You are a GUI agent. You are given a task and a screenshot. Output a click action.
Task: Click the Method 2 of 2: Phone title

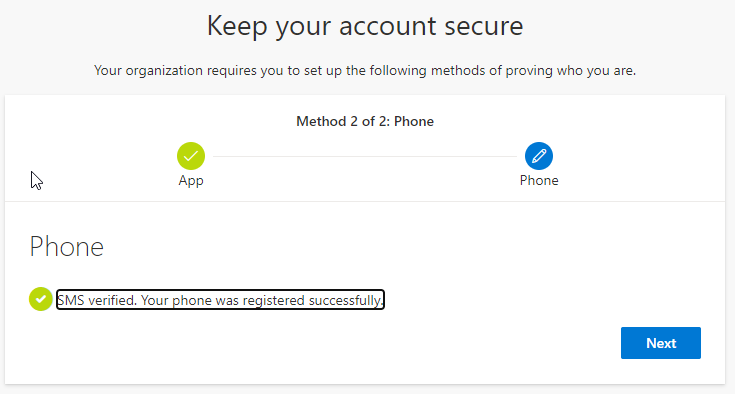[365, 121]
